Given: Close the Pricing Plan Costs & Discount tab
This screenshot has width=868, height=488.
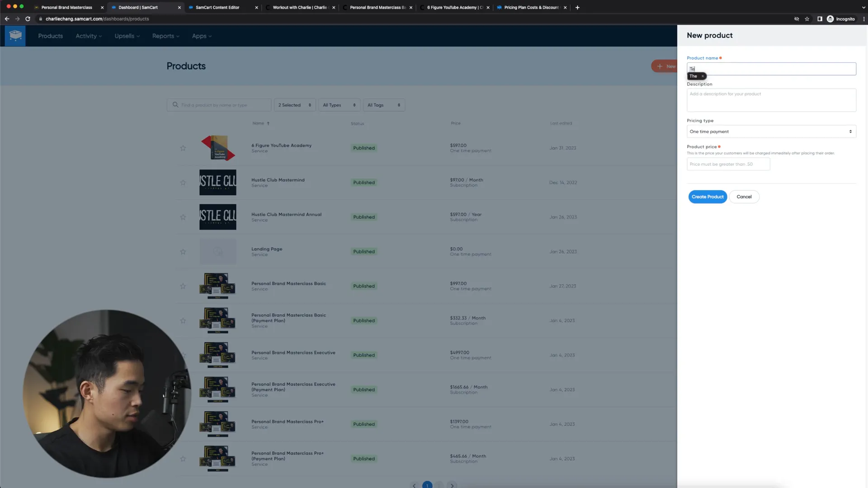Looking at the screenshot, I should pyautogui.click(x=565, y=8).
